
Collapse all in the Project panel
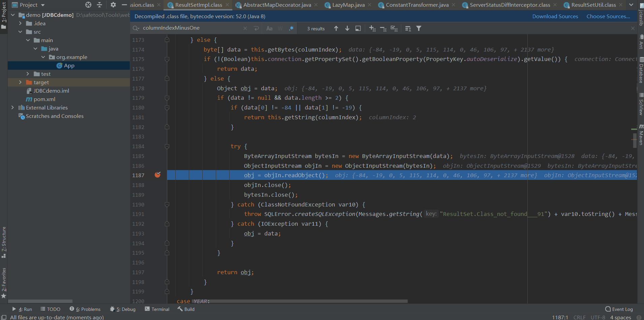[99, 5]
